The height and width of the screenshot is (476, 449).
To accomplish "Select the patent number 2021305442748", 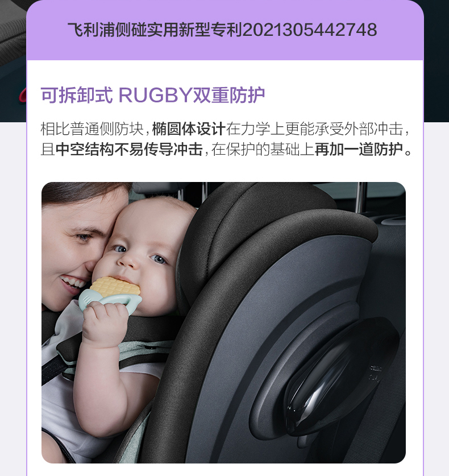I will point(310,30).
